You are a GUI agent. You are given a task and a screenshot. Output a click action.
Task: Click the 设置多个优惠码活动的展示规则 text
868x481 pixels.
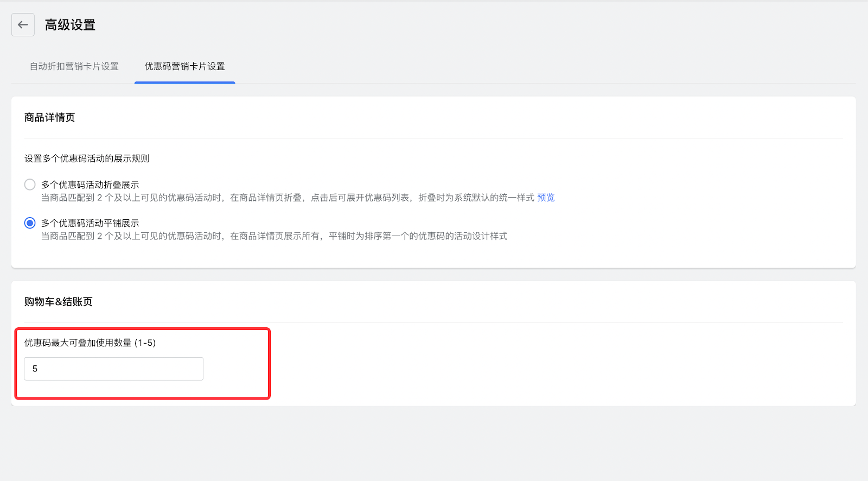pyautogui.click(x=87, y=159)
